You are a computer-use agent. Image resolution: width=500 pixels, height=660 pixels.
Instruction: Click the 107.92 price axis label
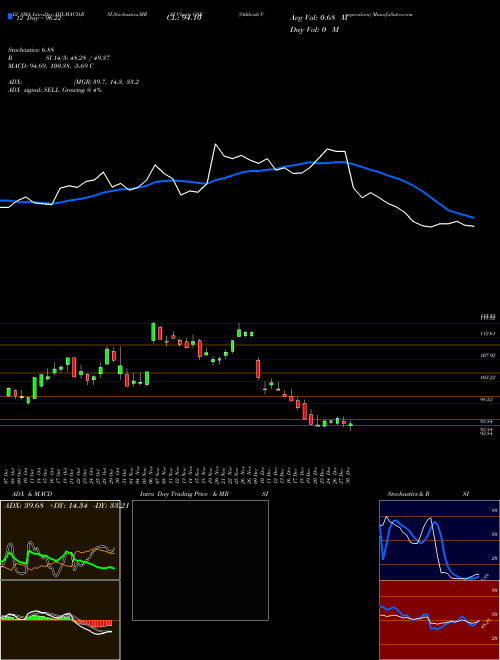487,356
